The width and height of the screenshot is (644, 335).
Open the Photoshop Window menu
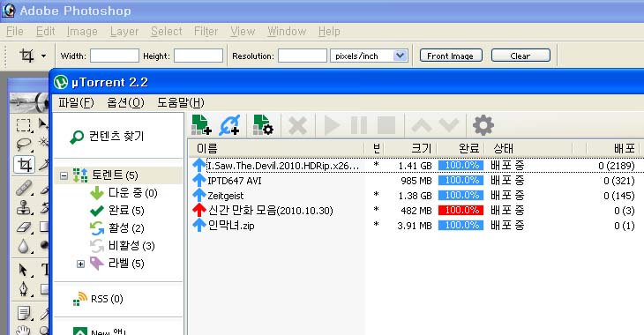click(287, 31)
